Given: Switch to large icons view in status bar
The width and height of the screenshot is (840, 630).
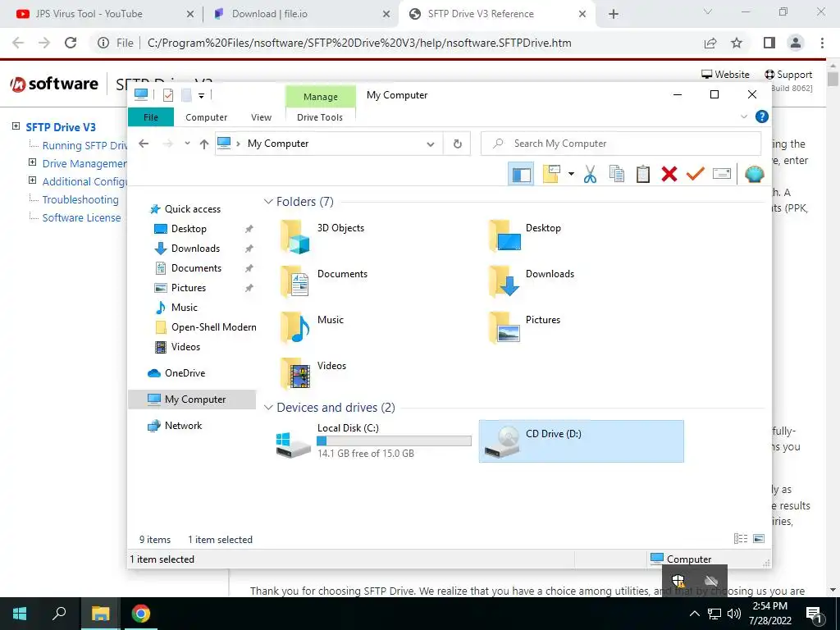Looking at the screenshot, I should [759, 538].
